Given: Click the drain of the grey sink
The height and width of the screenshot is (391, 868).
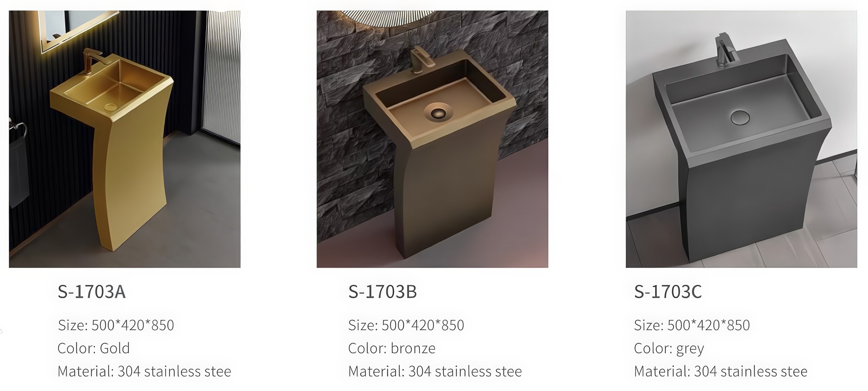Looking at the screenshot, I should click(740, 117).
